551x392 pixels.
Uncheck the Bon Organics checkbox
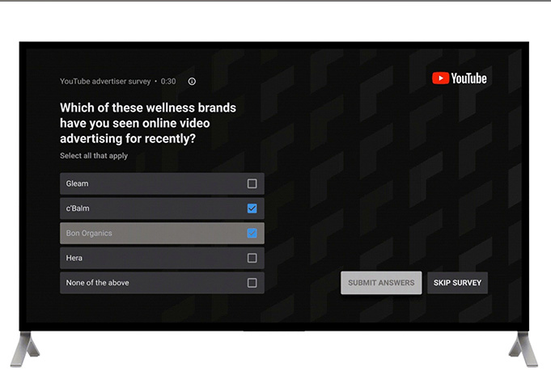click(252, 233)
